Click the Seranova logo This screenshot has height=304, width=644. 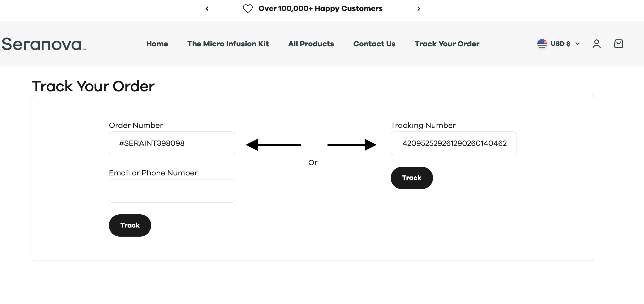pos(44,44)
